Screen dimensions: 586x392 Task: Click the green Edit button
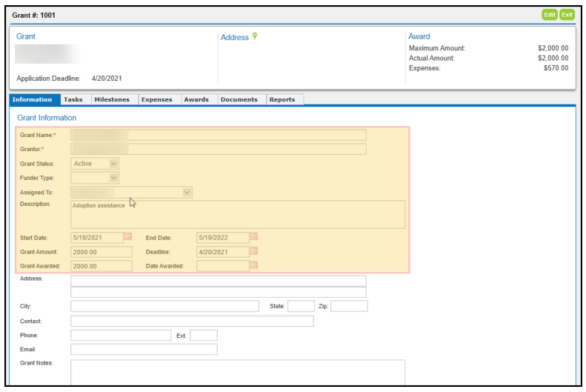pos(550,15)
